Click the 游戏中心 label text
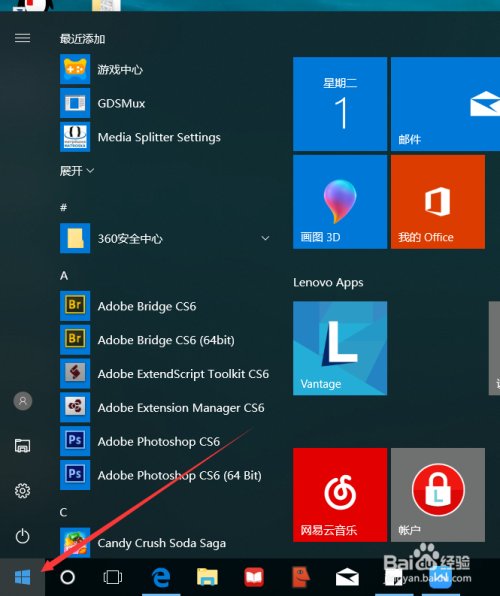The width and height of the screenshot is (500, 596). pyautogui.click(x=120, y=70)
